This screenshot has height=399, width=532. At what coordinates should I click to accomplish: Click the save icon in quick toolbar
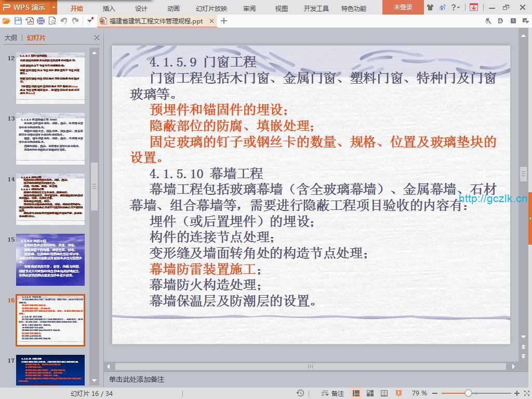tap(18, 21)
